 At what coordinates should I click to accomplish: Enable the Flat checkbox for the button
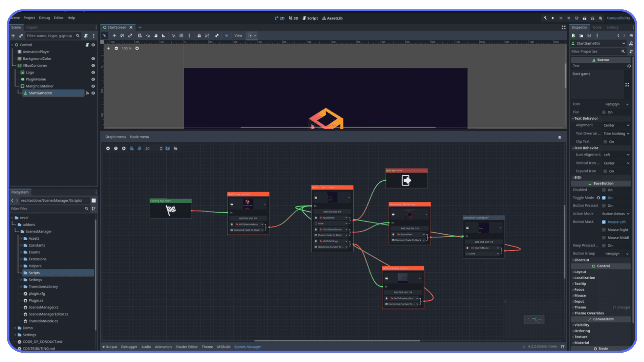(x=604, y=112)
